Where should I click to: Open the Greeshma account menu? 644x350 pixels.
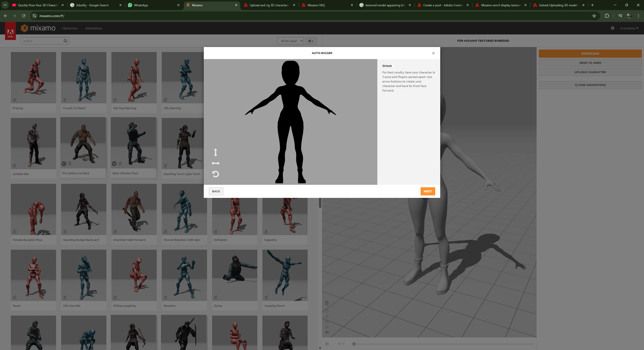pyautogui.click(x=629, y=28)
